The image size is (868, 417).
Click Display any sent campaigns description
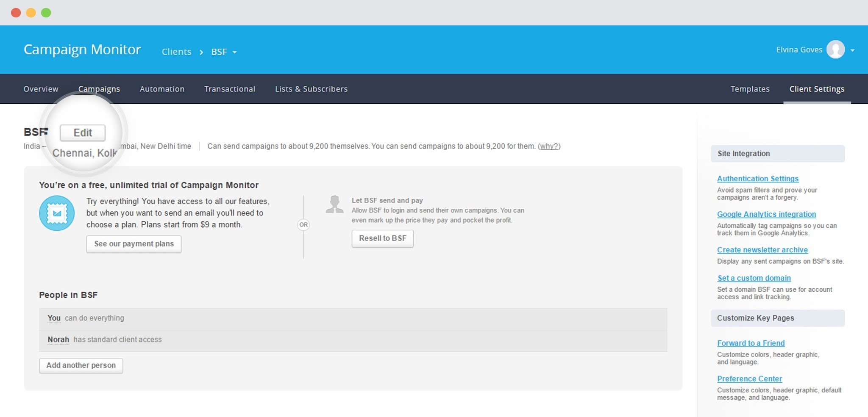click(781, 261)
